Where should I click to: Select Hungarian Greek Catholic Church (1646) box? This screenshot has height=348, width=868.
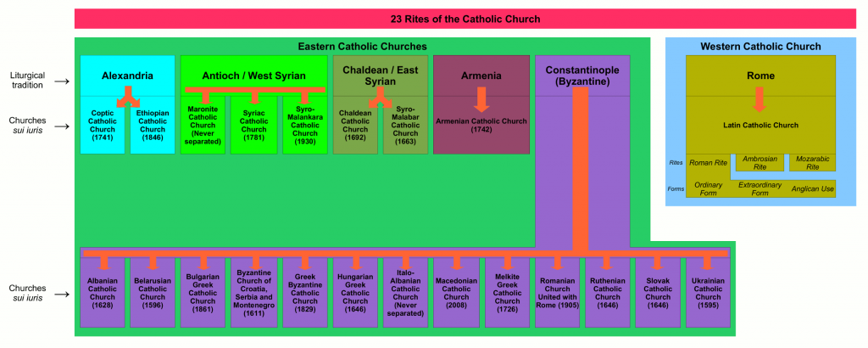point(355,293)
